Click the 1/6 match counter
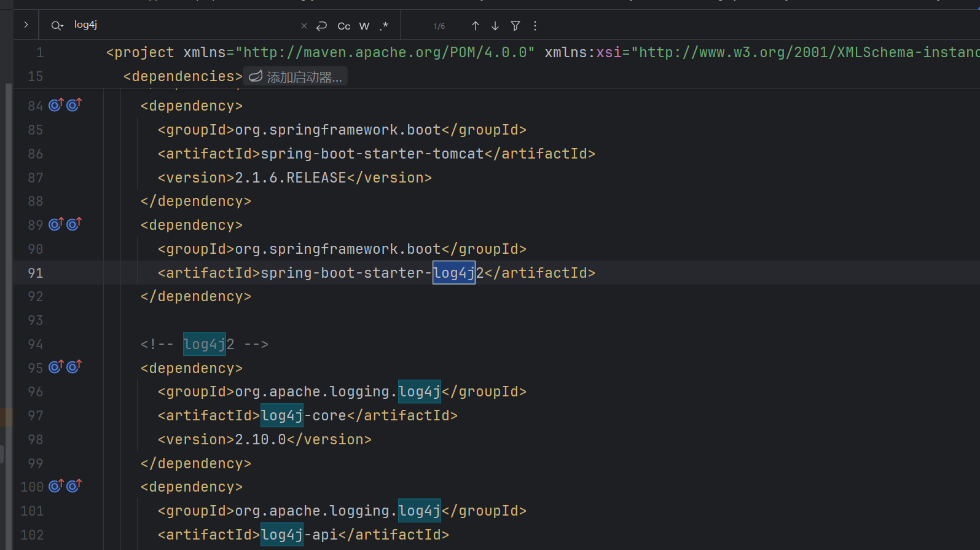980x550 pixels. click(x=439, y=26)
